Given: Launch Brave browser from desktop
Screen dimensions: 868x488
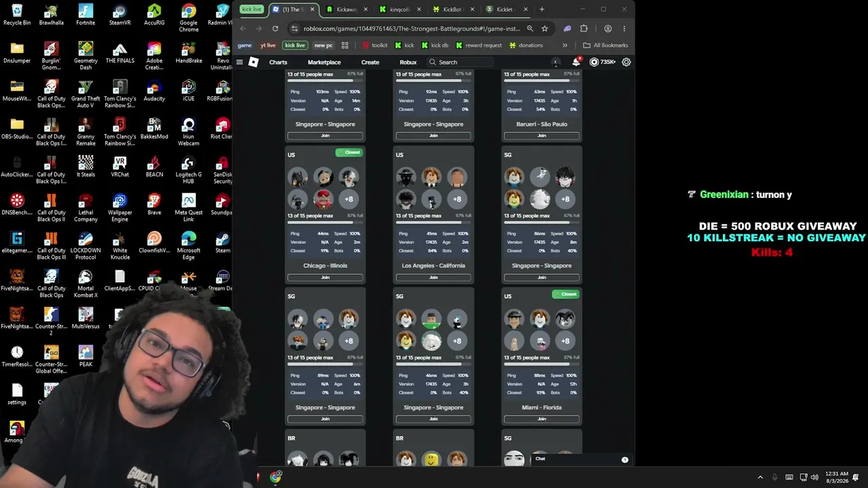Looking at the screenshot, I should pos(155,205).
